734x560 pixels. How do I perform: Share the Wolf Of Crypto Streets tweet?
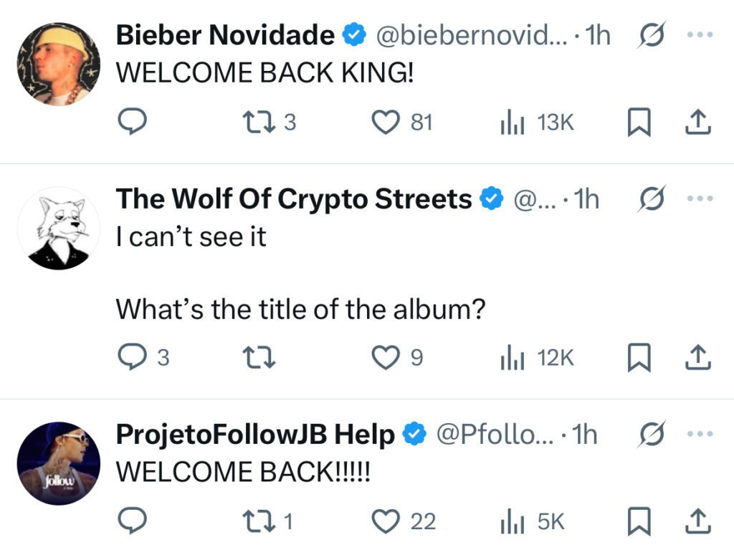pos(698,357)
